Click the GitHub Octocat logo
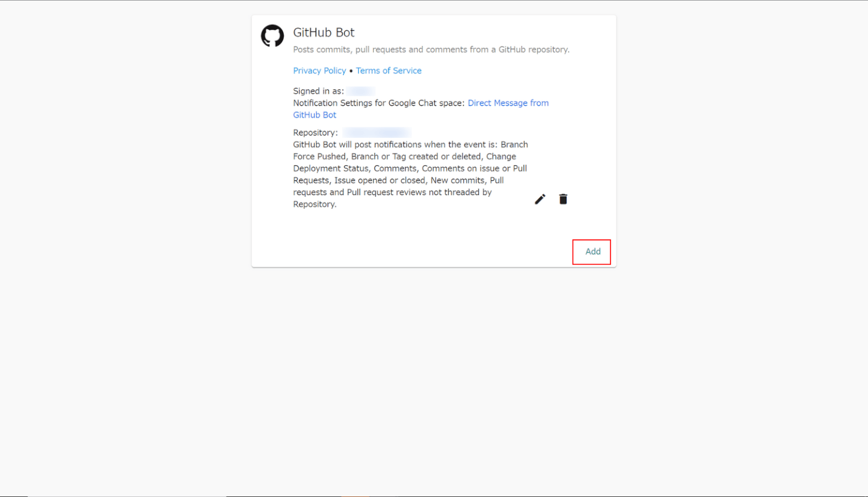 pos(272,36)
